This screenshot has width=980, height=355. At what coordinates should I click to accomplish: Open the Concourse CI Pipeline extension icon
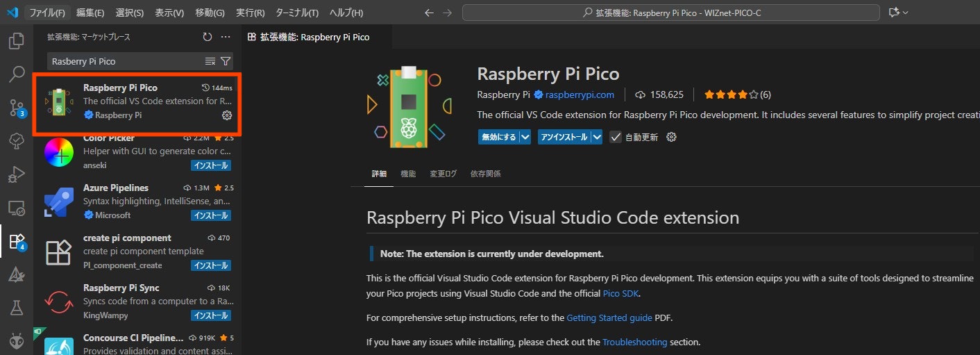pyautogui.click(x=59, y=345)
